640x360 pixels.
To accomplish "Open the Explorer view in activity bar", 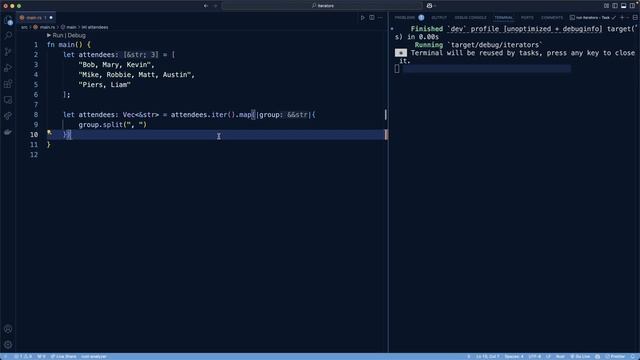I will 8,20.
